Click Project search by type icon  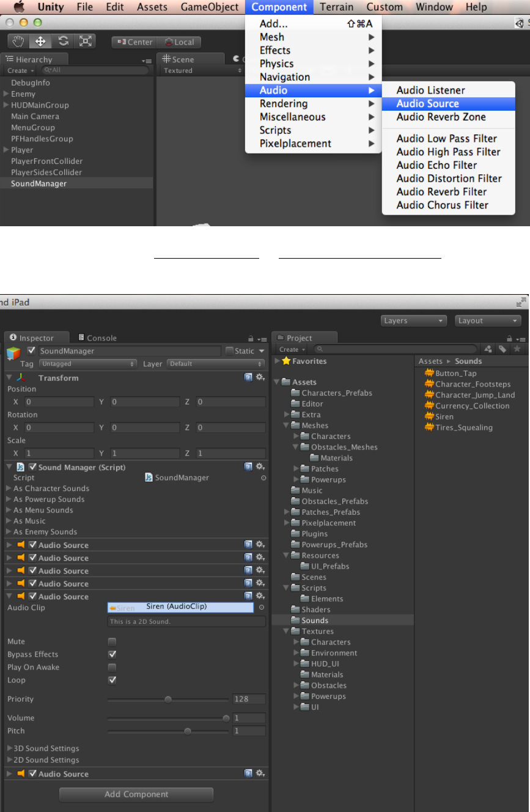click(x=488, y=349)
